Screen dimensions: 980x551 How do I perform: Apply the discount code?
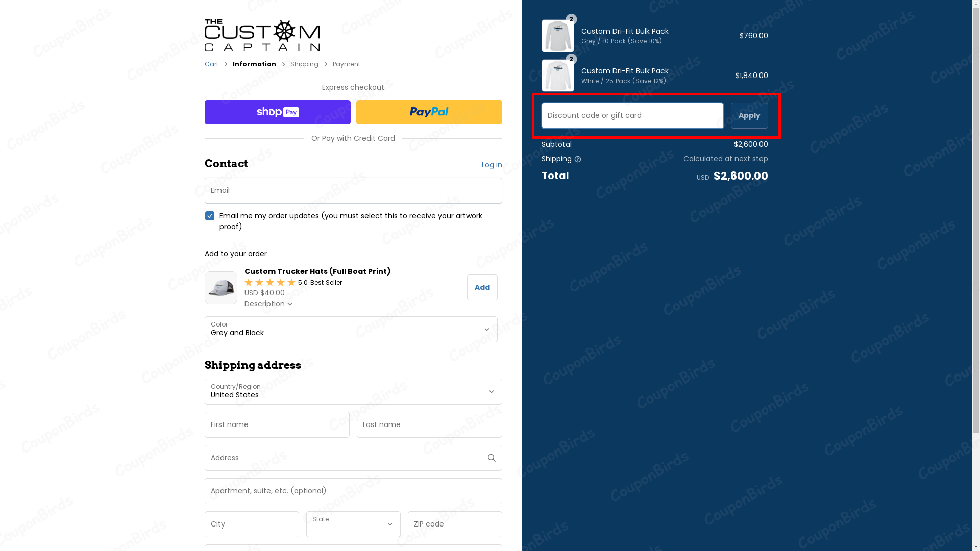(x=749, y=115)
